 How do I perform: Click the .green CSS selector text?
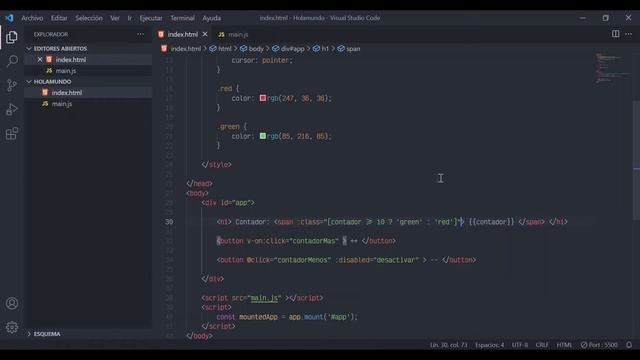228,127
